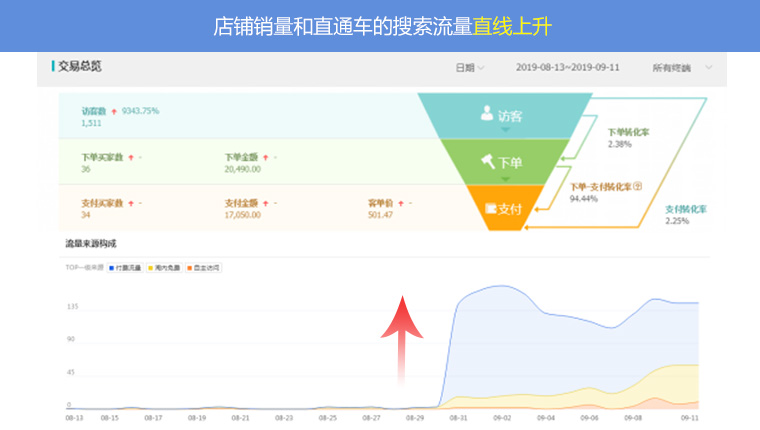Click the red up arrow next to 客单价
760x430 pixels.
coord(402,203)
